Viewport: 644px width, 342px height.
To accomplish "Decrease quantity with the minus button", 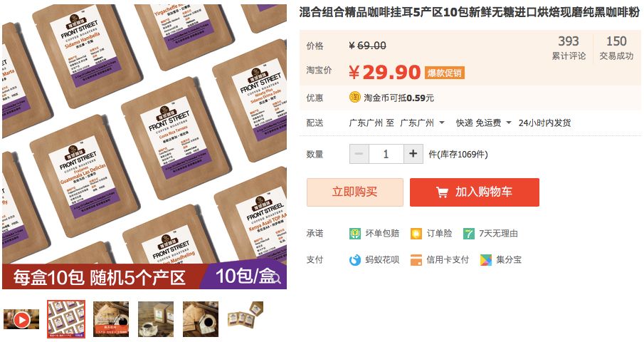I will (x=359, y=154).
